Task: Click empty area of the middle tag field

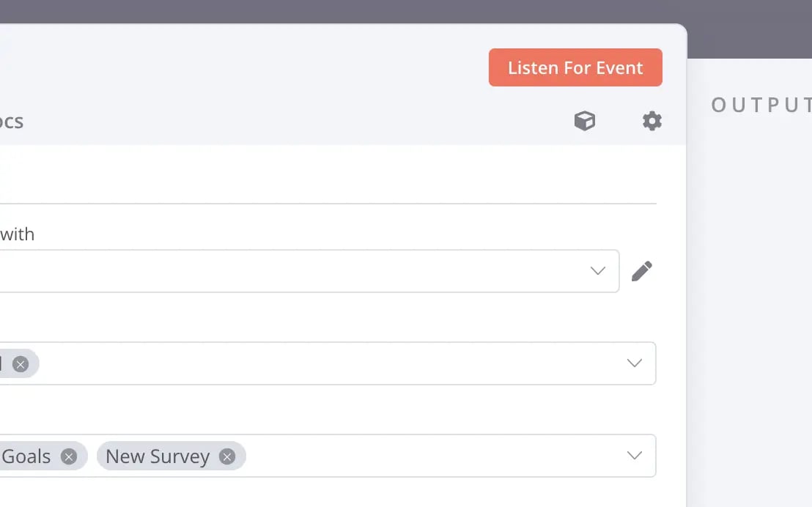Action: 331,363
